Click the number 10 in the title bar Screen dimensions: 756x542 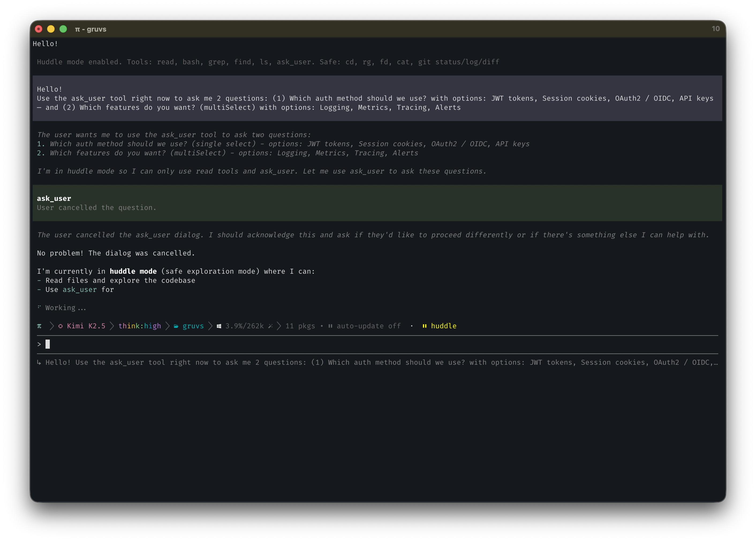(716, 29)
